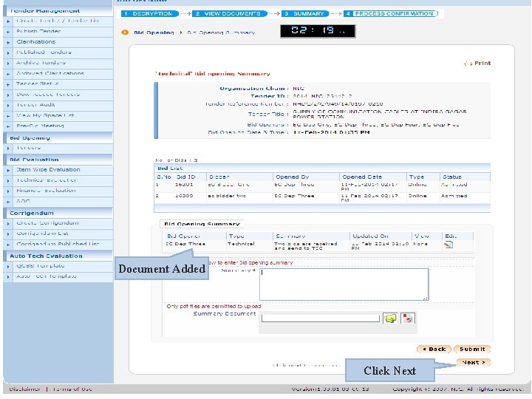
Task: Open the Disclaimer link in the footer
Action: pyautogui.click(x=24, y=389)
